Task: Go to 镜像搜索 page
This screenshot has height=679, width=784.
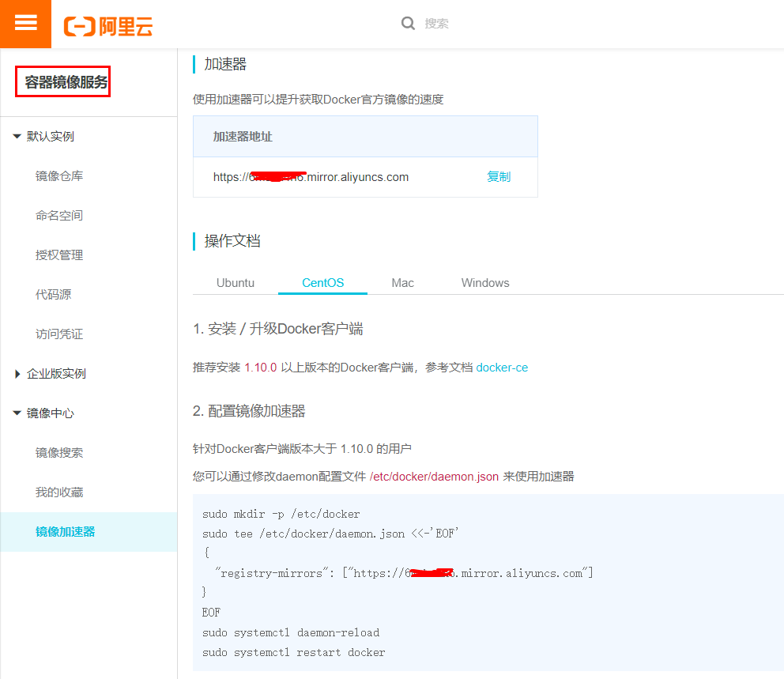Action: (x=59, y=453)
